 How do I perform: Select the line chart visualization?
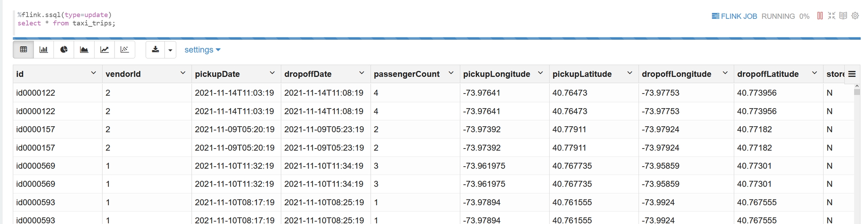[104, 50]
